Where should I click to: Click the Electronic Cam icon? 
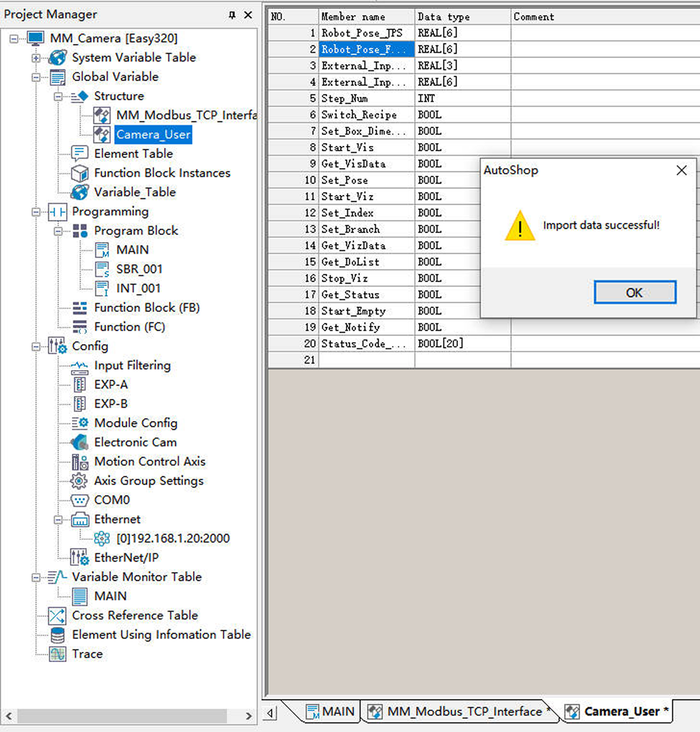pyautogui.click(x=80, y=442)
